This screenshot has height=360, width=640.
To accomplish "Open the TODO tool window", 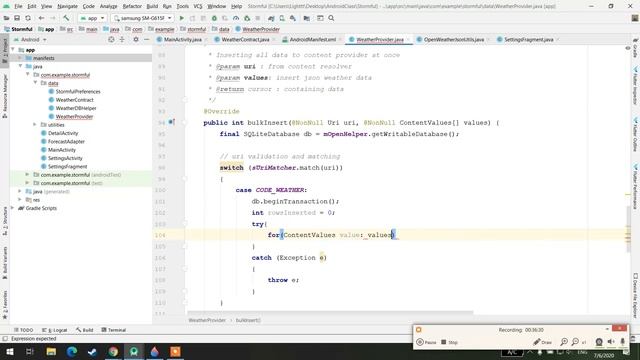I will point(24,330).
